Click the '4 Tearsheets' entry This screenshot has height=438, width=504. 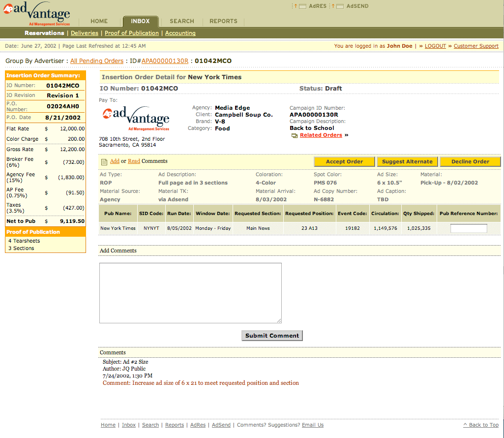[24, 241]
